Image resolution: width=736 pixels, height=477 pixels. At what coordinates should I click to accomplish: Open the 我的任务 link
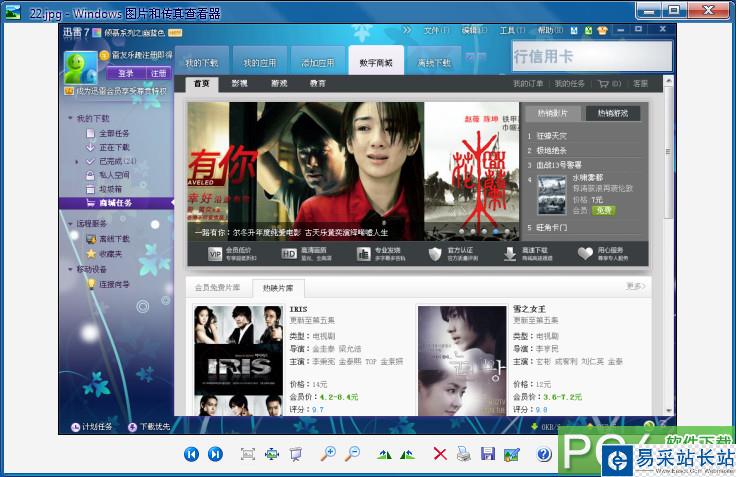569,84
